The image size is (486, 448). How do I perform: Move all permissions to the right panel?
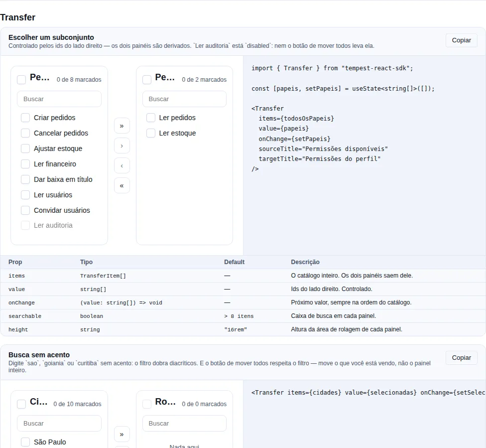click(122, 126)
